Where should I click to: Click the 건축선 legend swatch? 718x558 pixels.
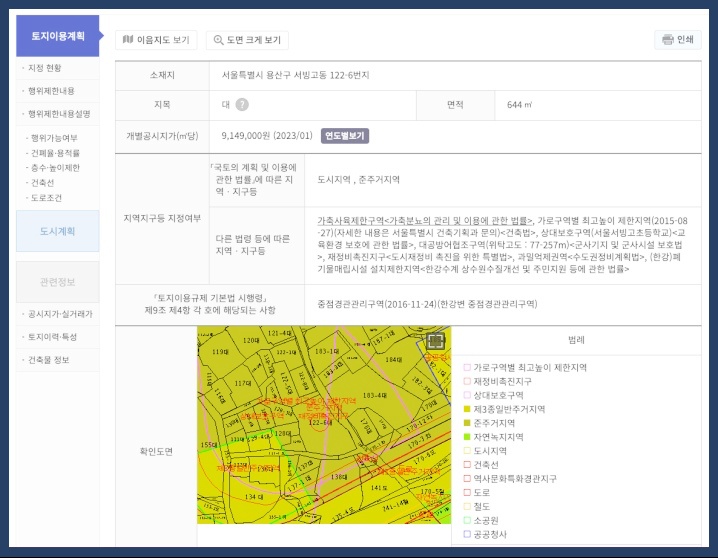pos(467,465)
